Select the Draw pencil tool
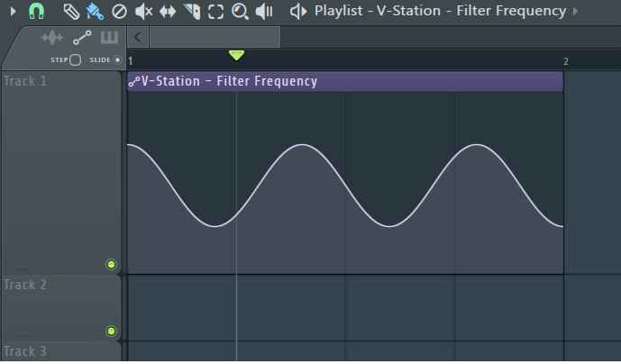621x364 pixels. tap(72, 12)
